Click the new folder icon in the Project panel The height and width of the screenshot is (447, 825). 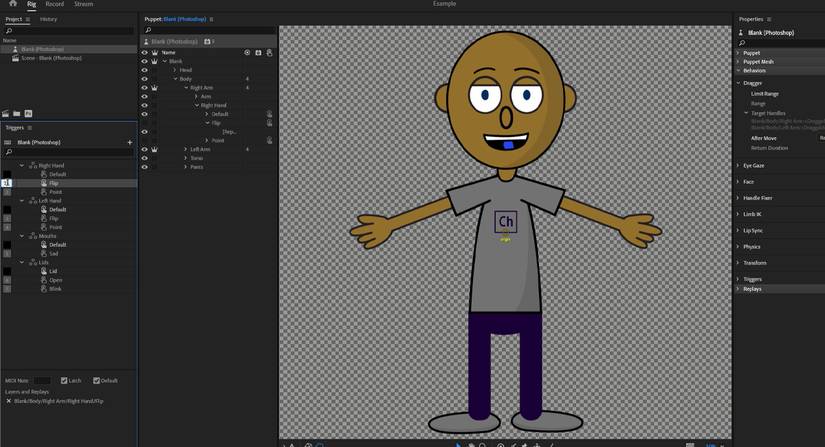pos(17,114)
